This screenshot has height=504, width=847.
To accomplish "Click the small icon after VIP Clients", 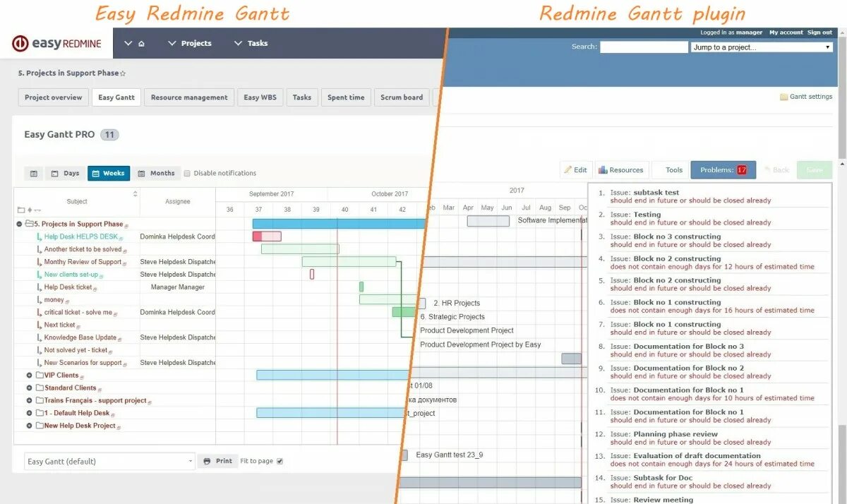I will 82,377.
